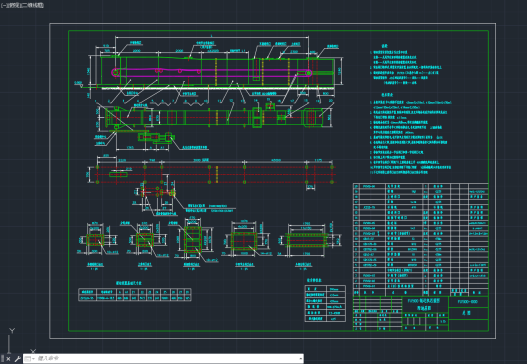Expand command history arrow at right end

300,359
